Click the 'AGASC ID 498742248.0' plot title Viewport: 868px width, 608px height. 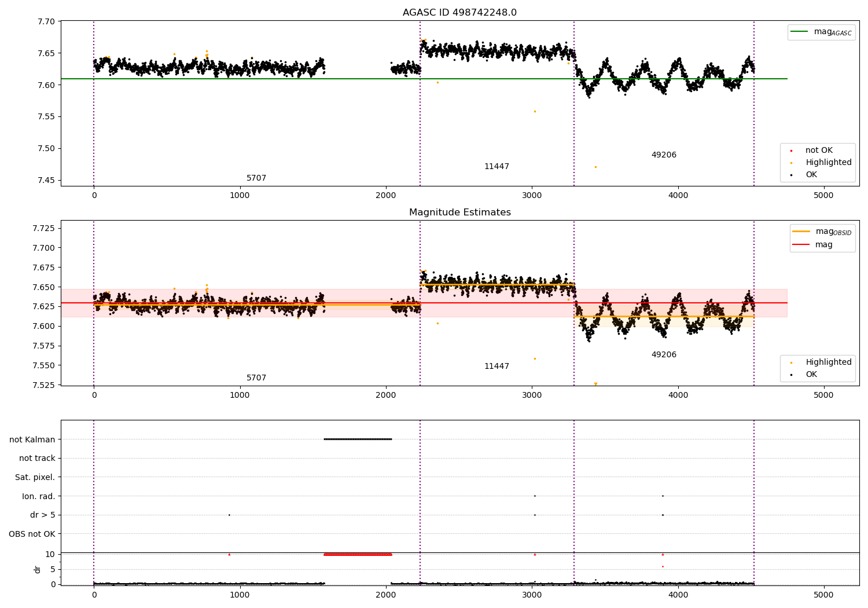pyautogui.click(x=459, y=13)
